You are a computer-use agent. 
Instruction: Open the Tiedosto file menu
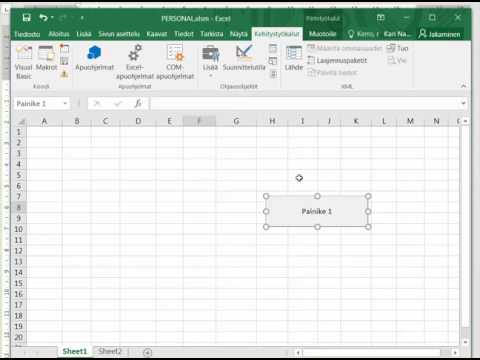pyautogui.click(x=27, y=34)
